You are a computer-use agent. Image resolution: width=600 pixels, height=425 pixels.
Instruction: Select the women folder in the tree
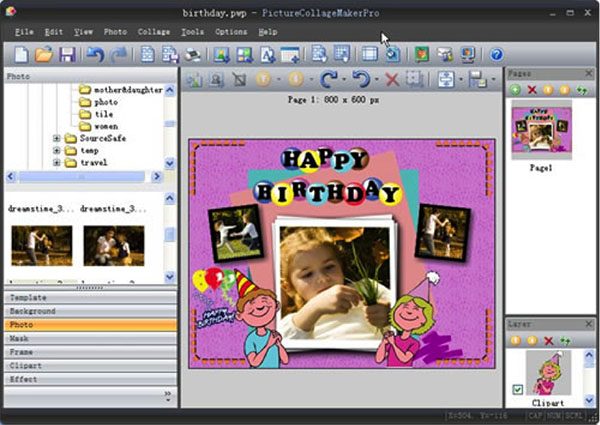(x=106, y=126)
